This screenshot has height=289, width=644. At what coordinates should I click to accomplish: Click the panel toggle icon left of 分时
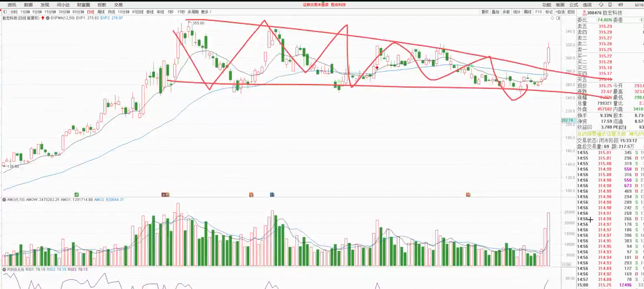tap(5, 12)
